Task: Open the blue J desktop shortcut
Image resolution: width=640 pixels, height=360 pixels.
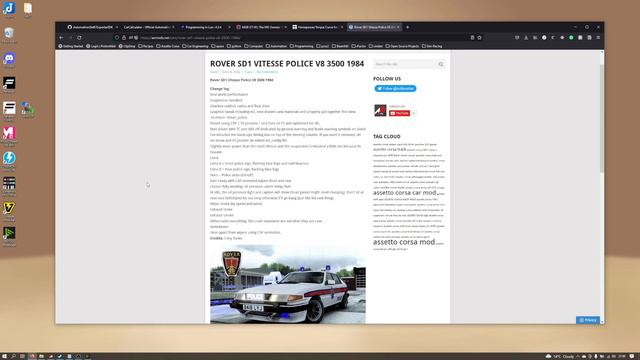Action: tap(9, 9)
